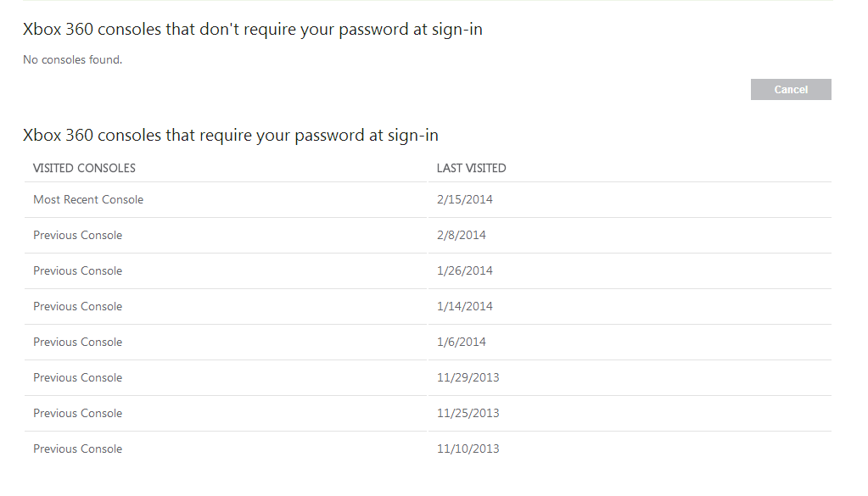Click the 11/10/2013 date cell
Image resolution: width=868 pixels, height=496 pixels.
pos(468,449)
